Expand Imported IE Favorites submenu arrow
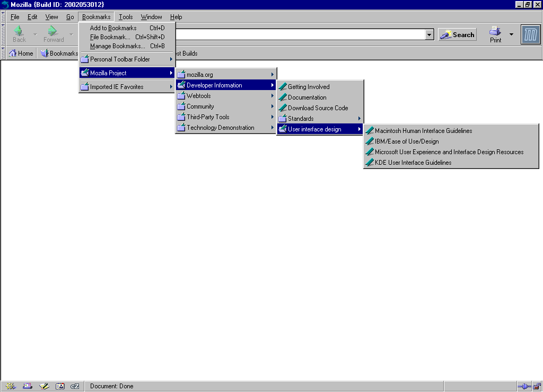The width and height of the screenshot is (543, 392). click(171, 87)
